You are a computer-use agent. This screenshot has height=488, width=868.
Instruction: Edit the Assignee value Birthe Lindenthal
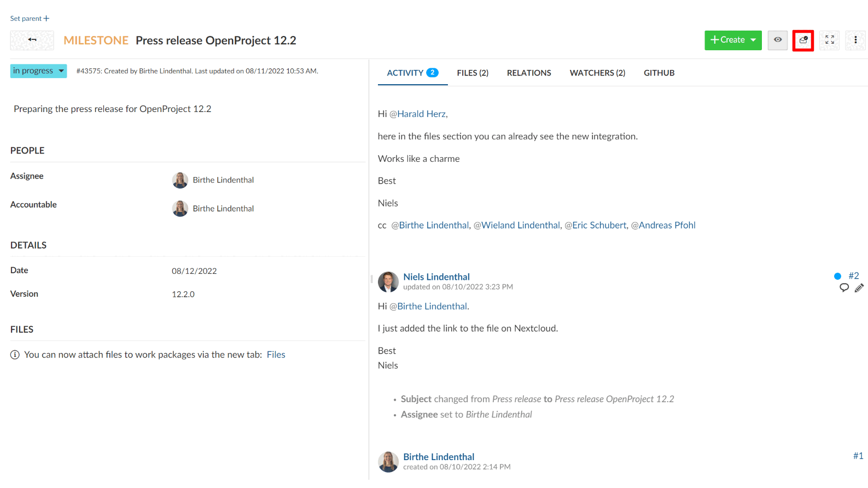point(223,180)
